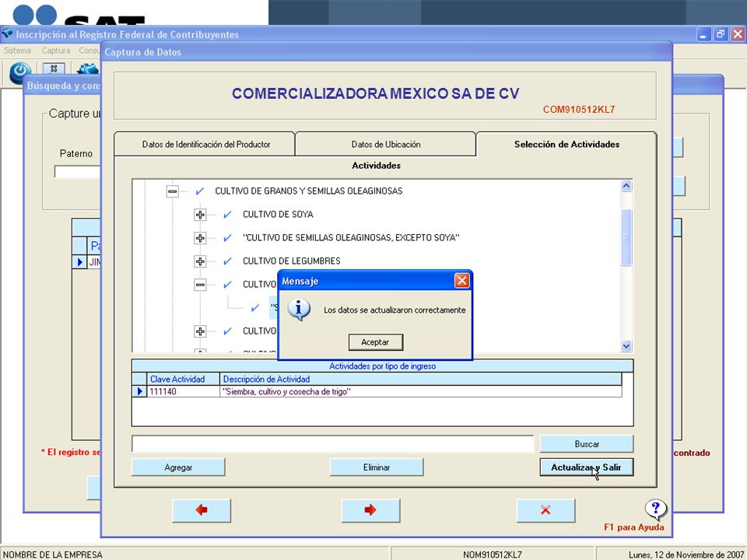Open help via question mark icon
This screenshot has height=560, width=747.
(655, 509)
